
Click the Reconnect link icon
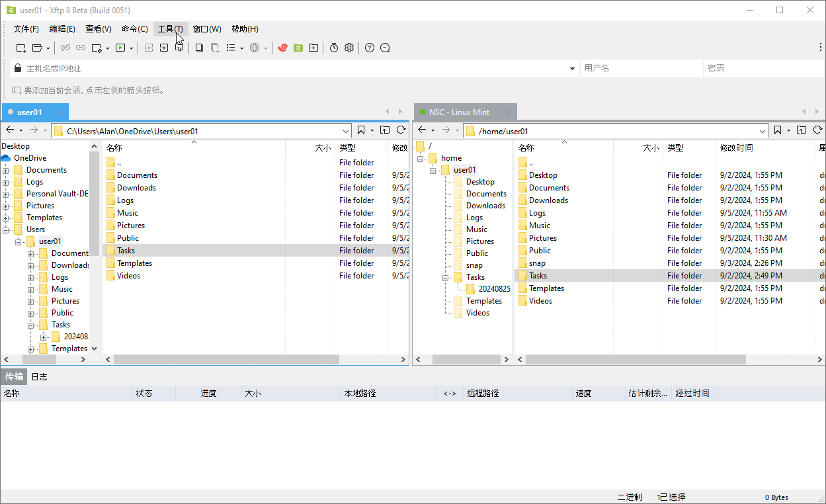click(81, 48)
